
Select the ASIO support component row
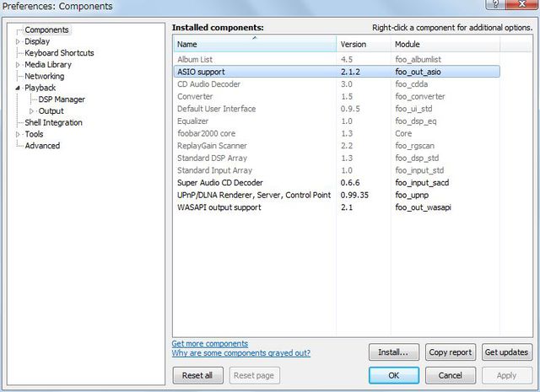337,72
